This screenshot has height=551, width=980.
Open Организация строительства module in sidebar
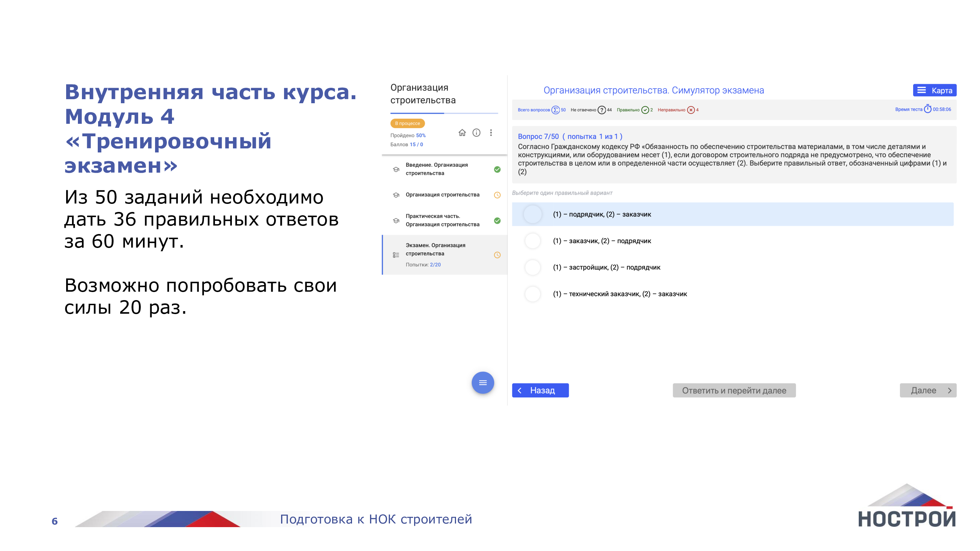pyautogui.click(x=444, y=195)
